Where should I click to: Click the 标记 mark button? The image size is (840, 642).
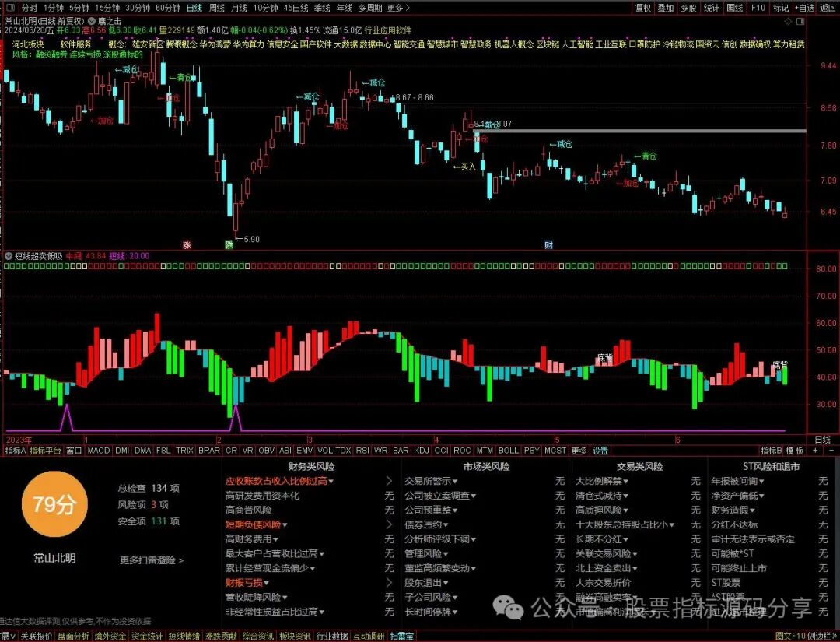(x=781, y=8)
